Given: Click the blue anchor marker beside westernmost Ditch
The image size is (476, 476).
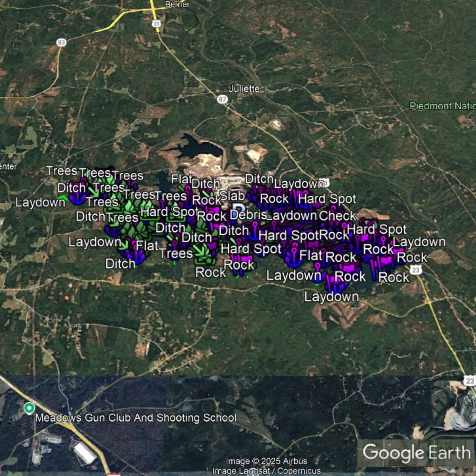Looking at the screenshot, I should coord(78,198).
